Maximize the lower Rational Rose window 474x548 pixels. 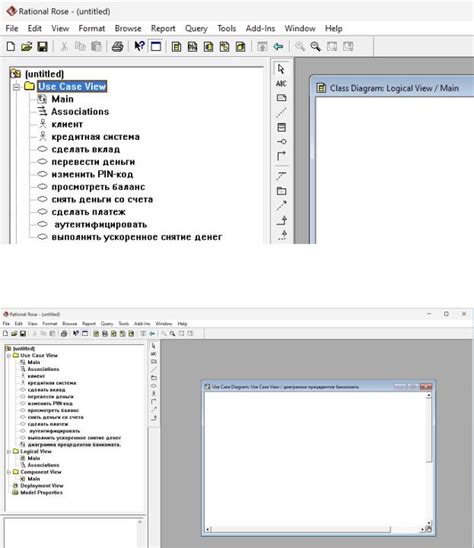446,314
